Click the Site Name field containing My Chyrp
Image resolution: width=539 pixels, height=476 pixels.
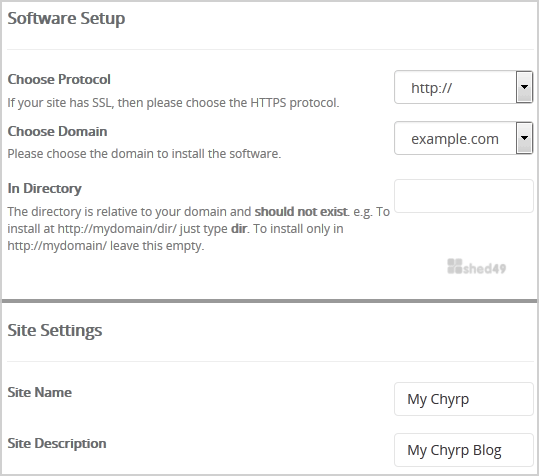point(464,399)
